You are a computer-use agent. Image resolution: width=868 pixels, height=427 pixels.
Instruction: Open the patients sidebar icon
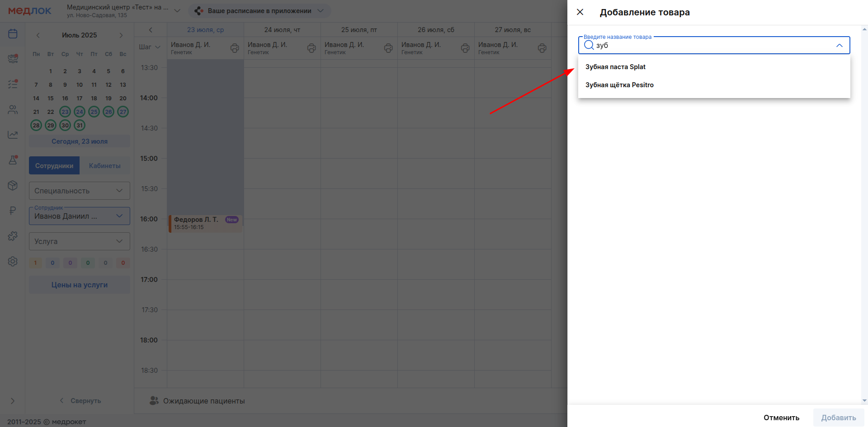(13, 109)
